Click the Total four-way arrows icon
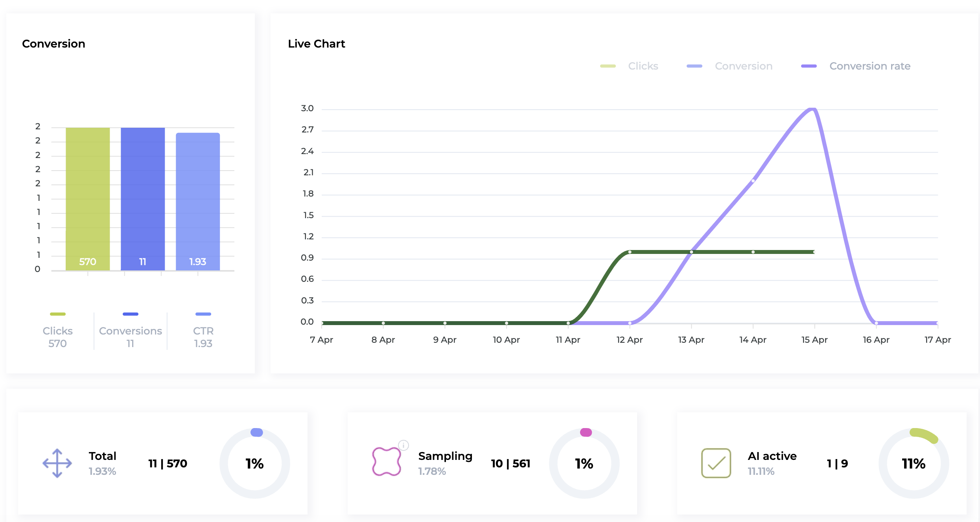980x522 pixels. point(57,463)
